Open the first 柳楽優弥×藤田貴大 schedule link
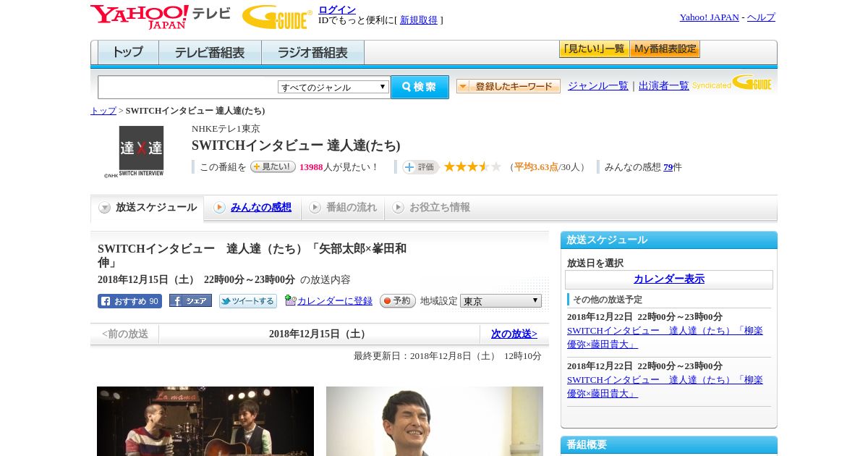The width and height of the screenshot is (868, 456). [665, 337]
